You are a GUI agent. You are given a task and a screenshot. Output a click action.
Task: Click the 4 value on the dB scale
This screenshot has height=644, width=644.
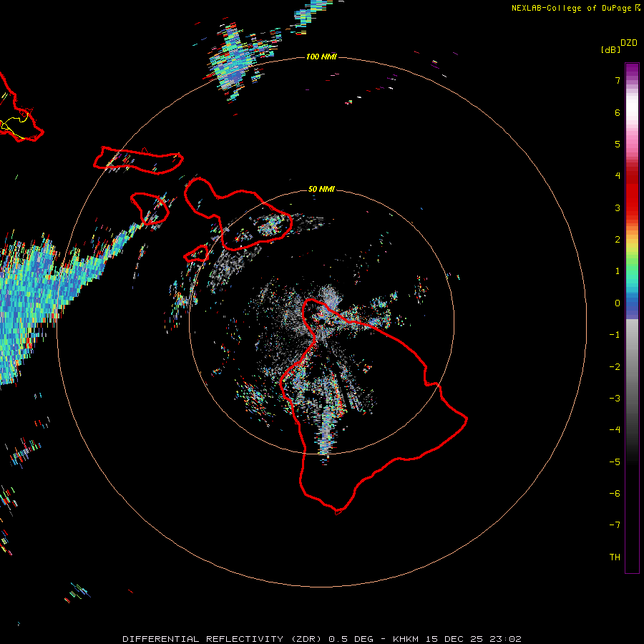point(618,176)
